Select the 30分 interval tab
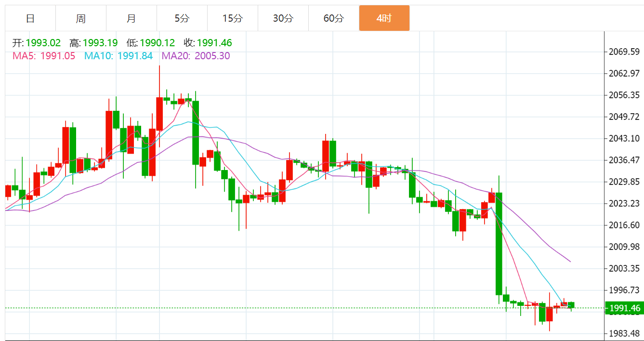 coord(283,18)
